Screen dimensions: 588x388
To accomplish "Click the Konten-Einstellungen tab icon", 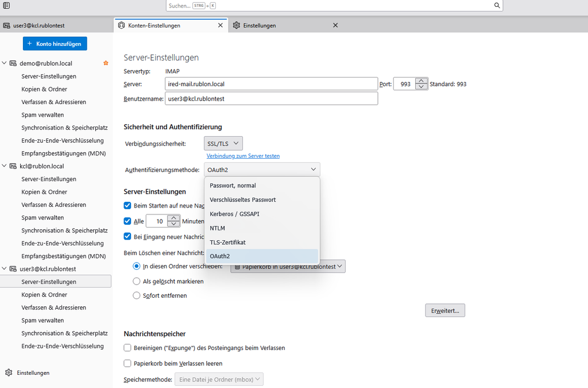I will pyautogui.click(x=121, y=25).
